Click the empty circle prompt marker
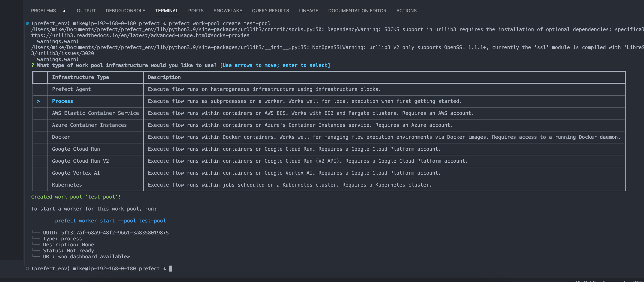 coord(27,269)
